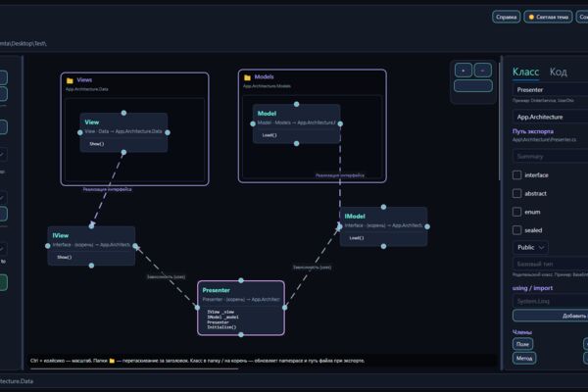Enable the enum checkbox

(516, 212)
